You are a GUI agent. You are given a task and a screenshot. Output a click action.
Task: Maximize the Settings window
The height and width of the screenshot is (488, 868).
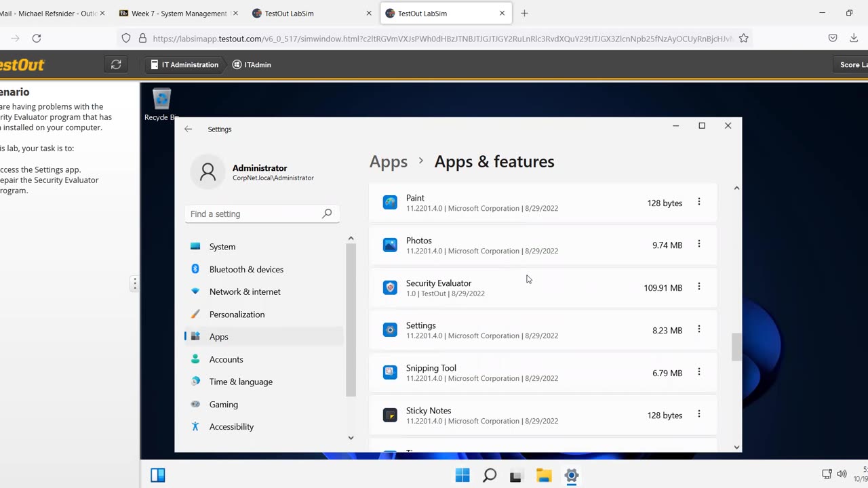point(702,125)
